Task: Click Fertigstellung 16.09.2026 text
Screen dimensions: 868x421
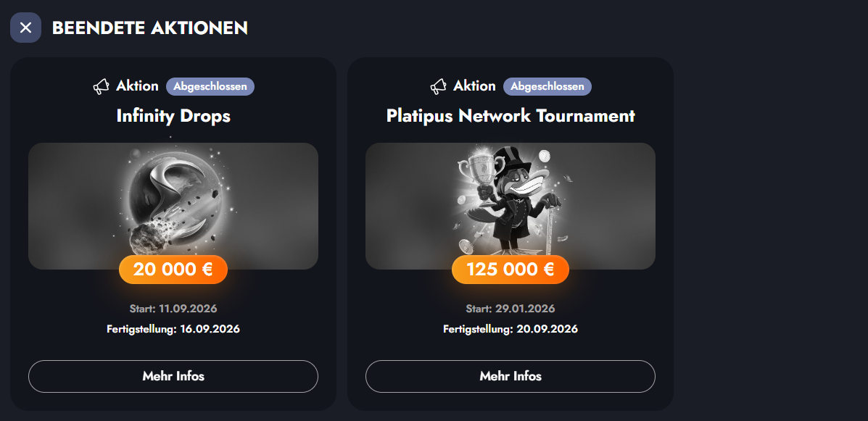Action: [173, 329]
